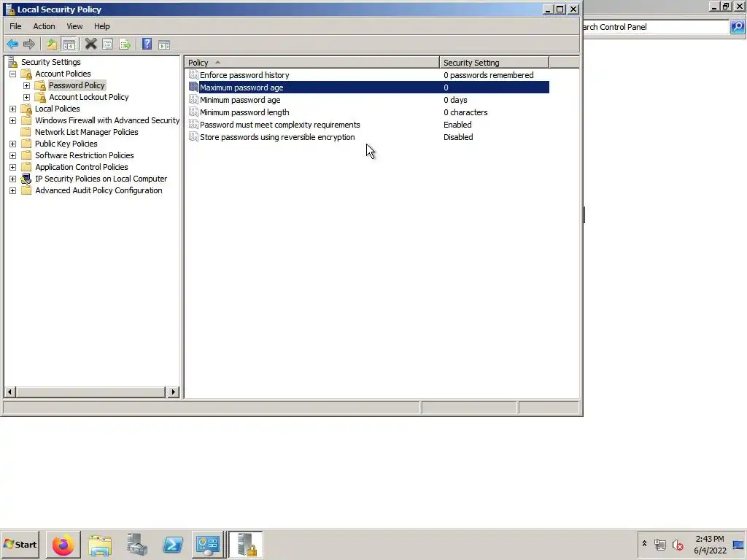The image size is (747, 560).
Task: Go up one level with folder icon
Action: coord(52,44)
